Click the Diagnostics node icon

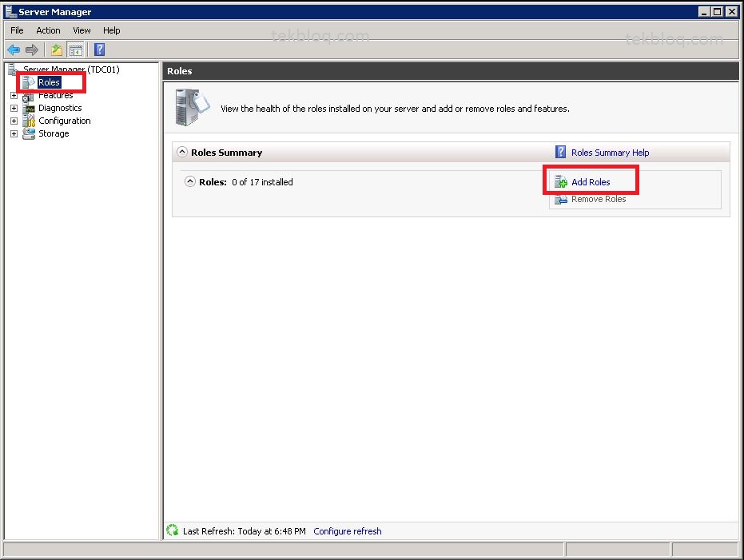click(29, 108)
